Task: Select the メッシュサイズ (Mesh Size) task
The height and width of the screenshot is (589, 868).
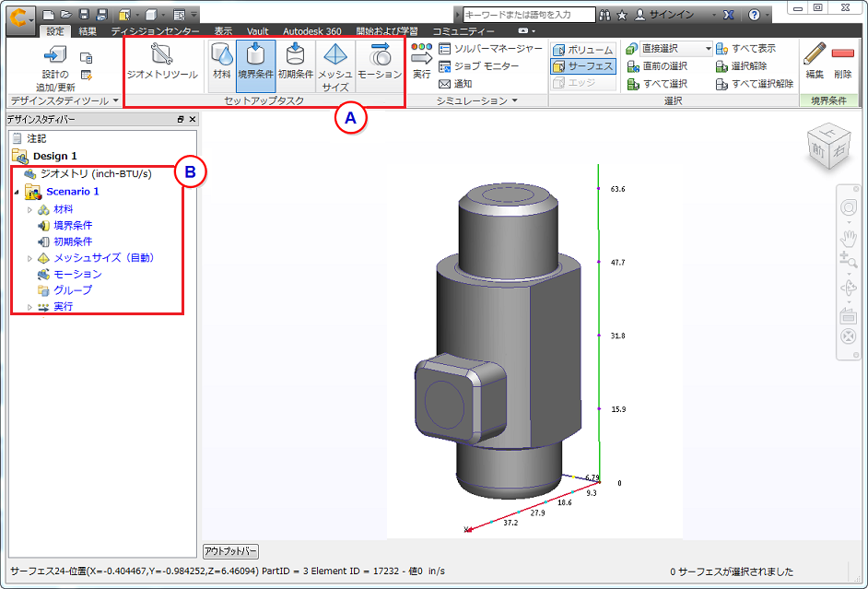Action: point(335,66)
